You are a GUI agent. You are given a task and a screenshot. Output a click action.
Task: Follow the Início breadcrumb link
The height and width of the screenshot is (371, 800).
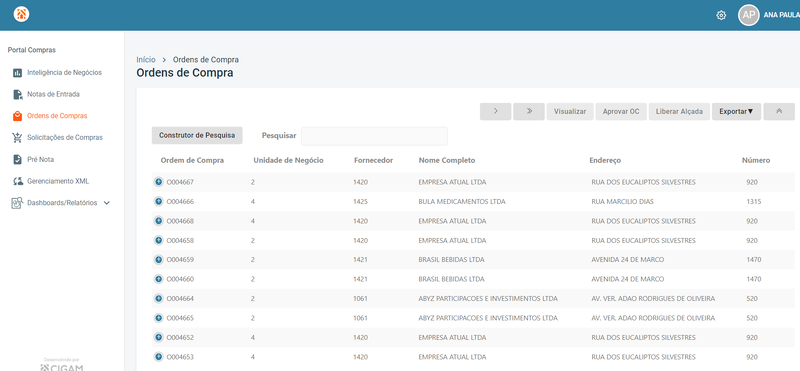[x=146, y=60]
